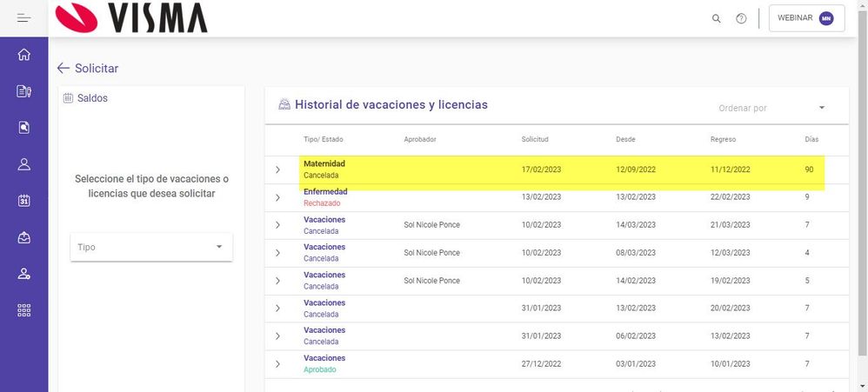Screen dimensions: 868x392
Task: Click the Historial panel header icon
Action: click(284, 104)
